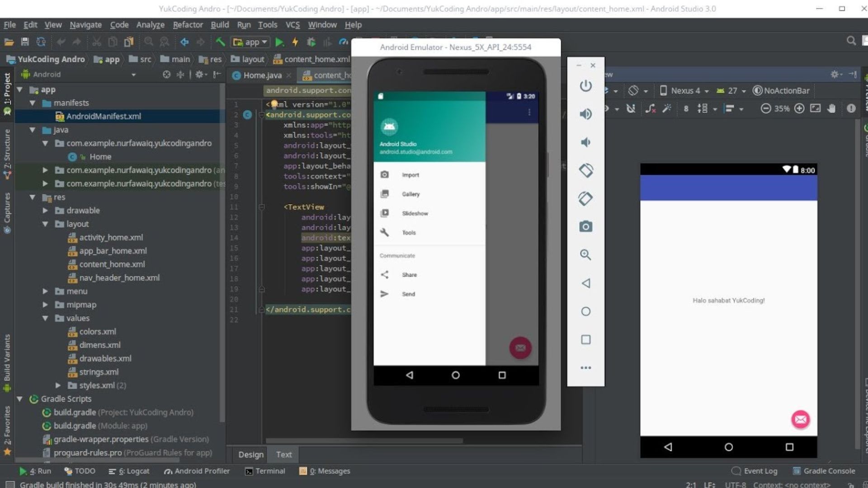
Task: Click the content_home.xml file in layout folder
Action: 112,264
